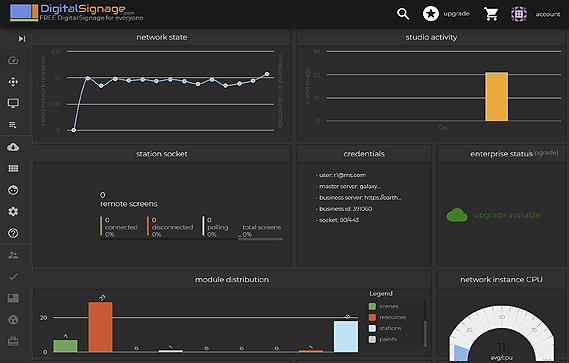569x363 pixels.
Task: Toggle the scenes legend swatch
Action: (372, 306)
